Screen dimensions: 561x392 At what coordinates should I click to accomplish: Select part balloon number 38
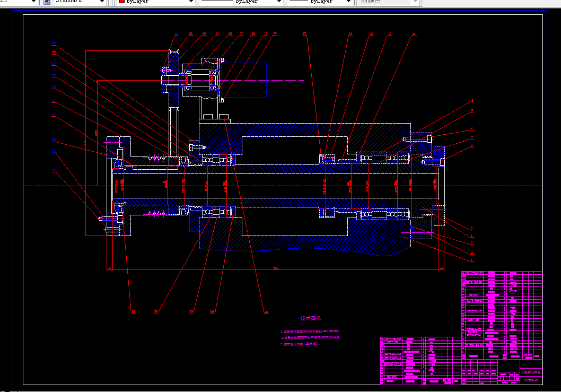(212, 312)
